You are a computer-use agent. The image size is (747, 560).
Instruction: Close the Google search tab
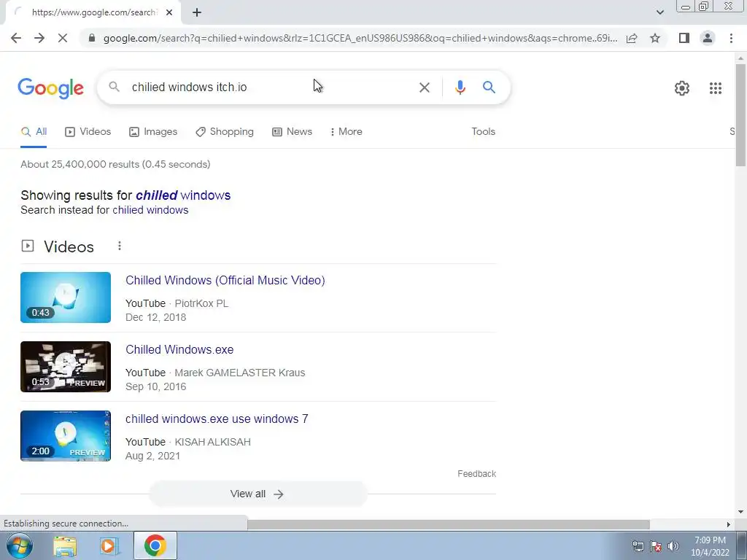point(169,12)
